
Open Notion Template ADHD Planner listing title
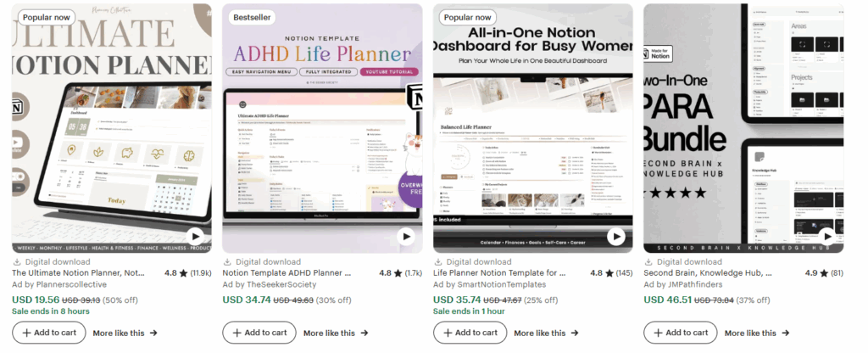coord(287,273)
